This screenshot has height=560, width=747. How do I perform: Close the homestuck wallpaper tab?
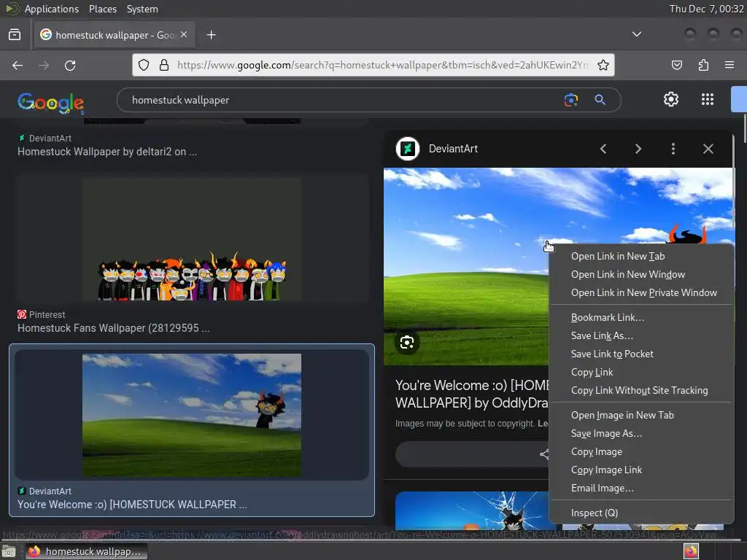pyautogui.click(x=184, y=35)
